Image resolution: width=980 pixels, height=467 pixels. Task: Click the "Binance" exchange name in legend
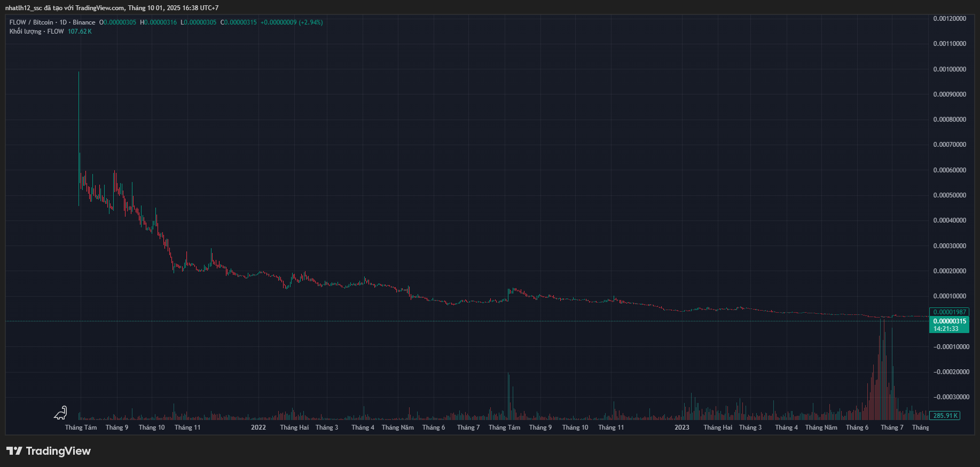coord(84,22)
